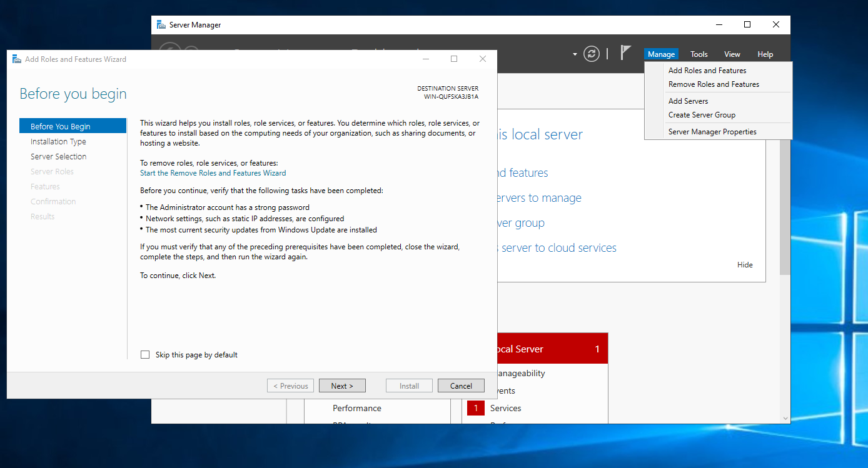Minimize the Server Manager window

point(719,25)
